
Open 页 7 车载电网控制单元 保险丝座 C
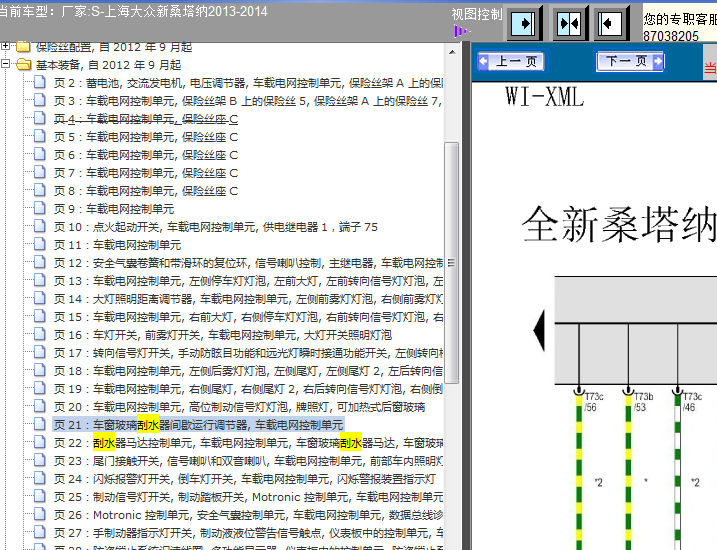(146, 173)
